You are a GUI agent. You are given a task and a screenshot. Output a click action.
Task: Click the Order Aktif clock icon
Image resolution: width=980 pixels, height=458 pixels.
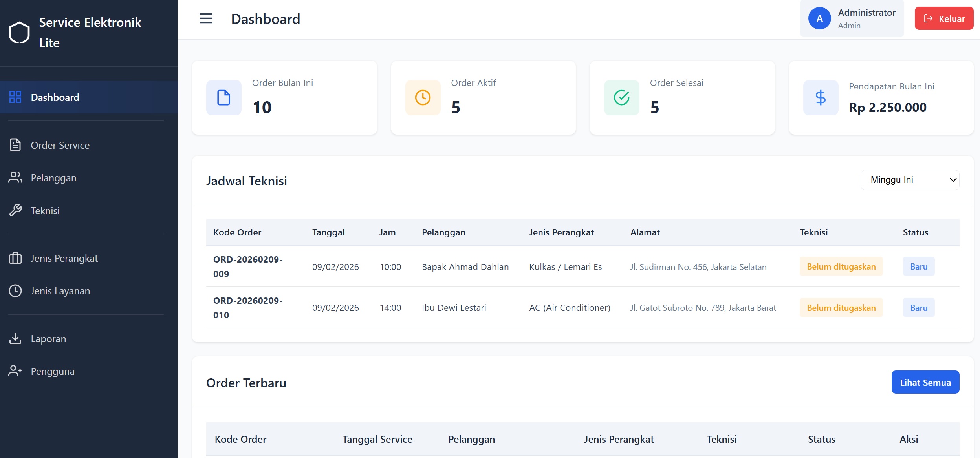423,97
